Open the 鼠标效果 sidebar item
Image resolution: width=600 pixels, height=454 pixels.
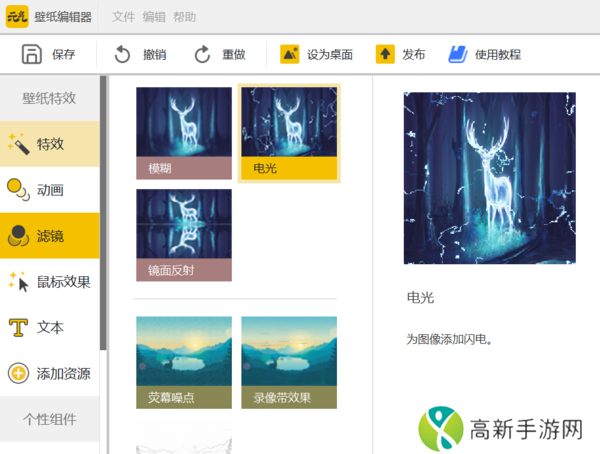click(x=50, y=282)
